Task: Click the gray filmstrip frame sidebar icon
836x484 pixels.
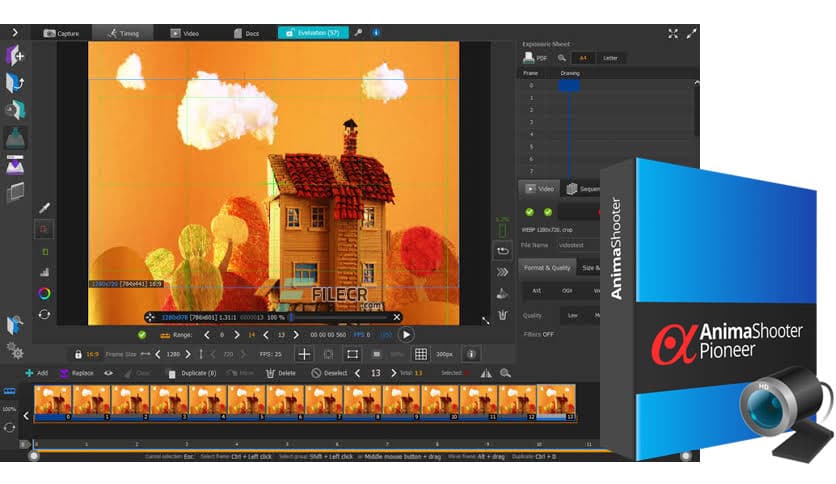Action: click(15, 192)
